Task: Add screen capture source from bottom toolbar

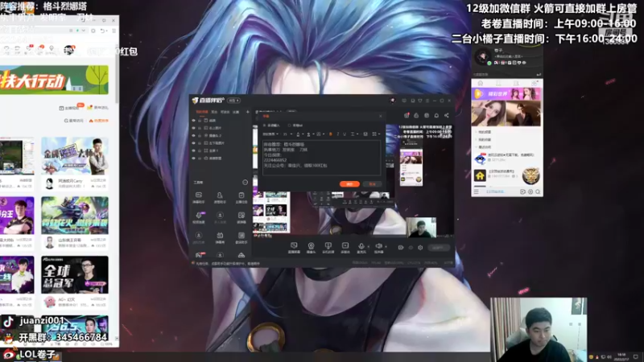Action: [294, 247]
